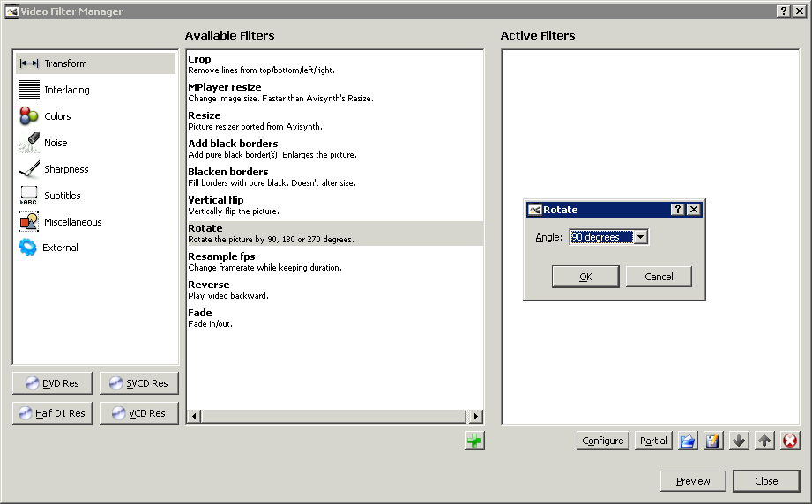Open the Subtitles filter category
812x504 pixels.
(62, 196)
